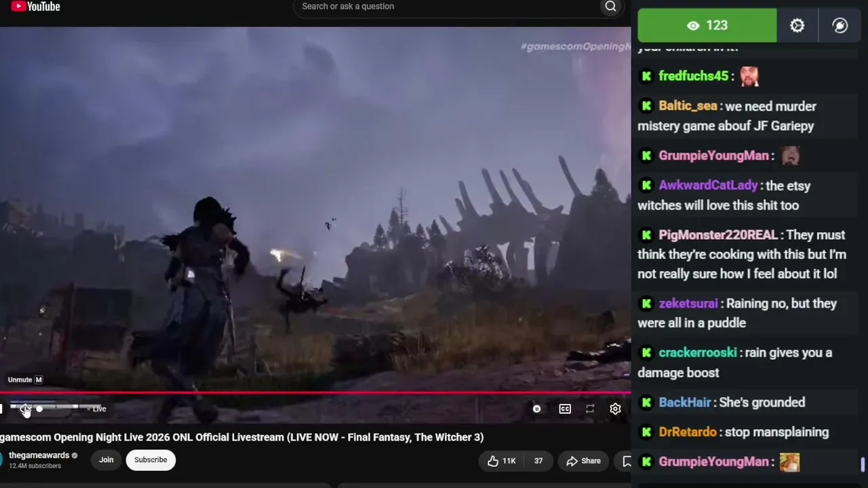Click username zeketsurai in chat

tap(688, 303)
